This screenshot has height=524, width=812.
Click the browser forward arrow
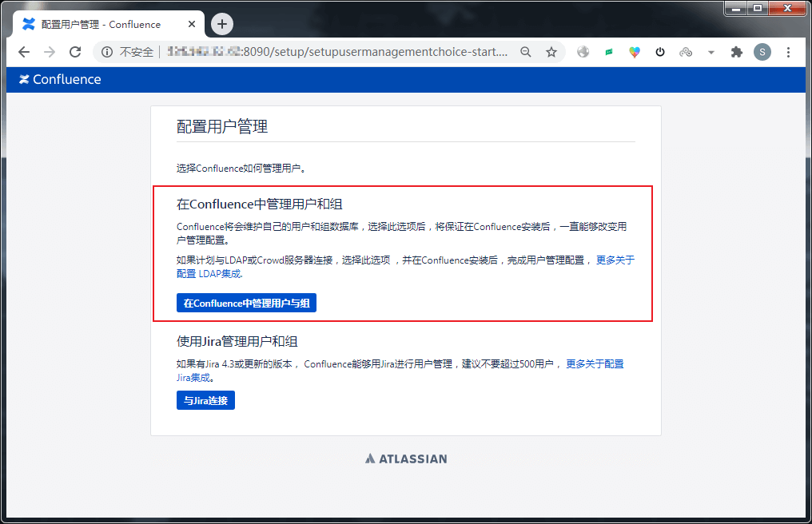(x=50, y=52)
